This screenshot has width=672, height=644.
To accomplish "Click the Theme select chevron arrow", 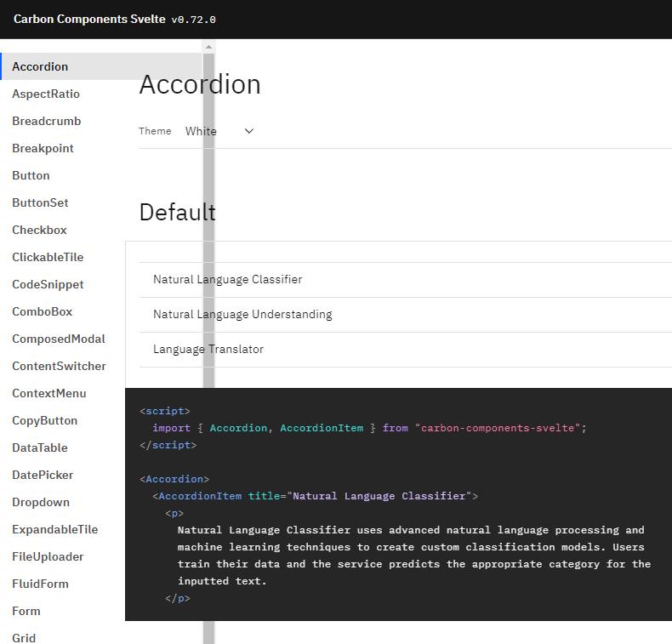I will [249, 131].
